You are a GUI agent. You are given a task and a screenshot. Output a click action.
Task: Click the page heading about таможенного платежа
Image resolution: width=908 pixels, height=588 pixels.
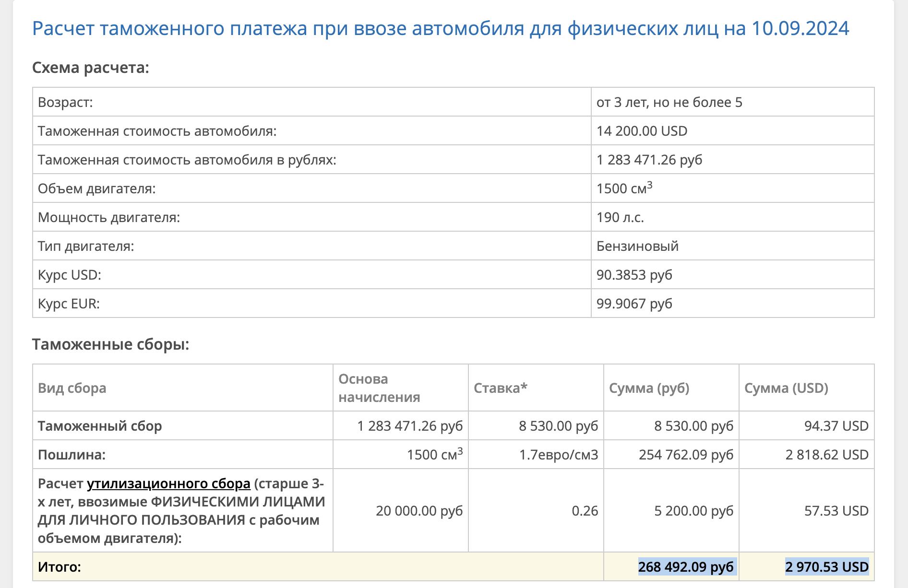(x=441, y=28)
